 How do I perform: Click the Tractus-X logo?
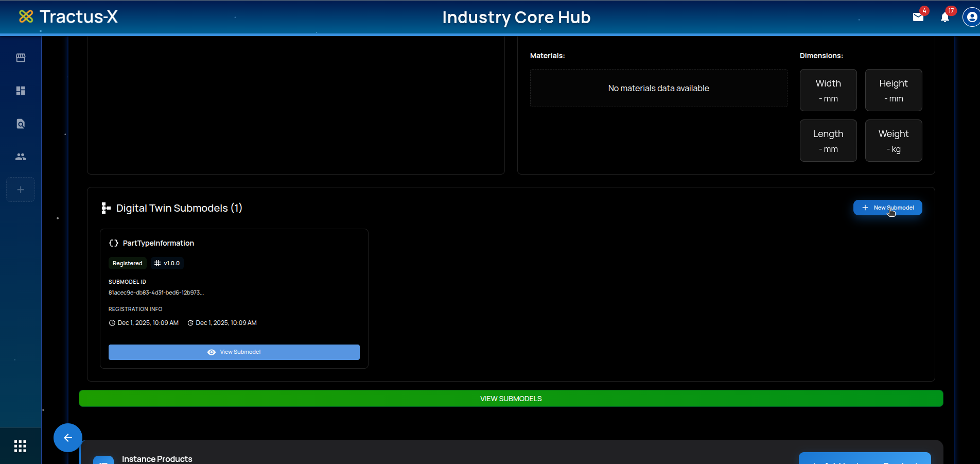pyautogui.click(x=68, y=17)
